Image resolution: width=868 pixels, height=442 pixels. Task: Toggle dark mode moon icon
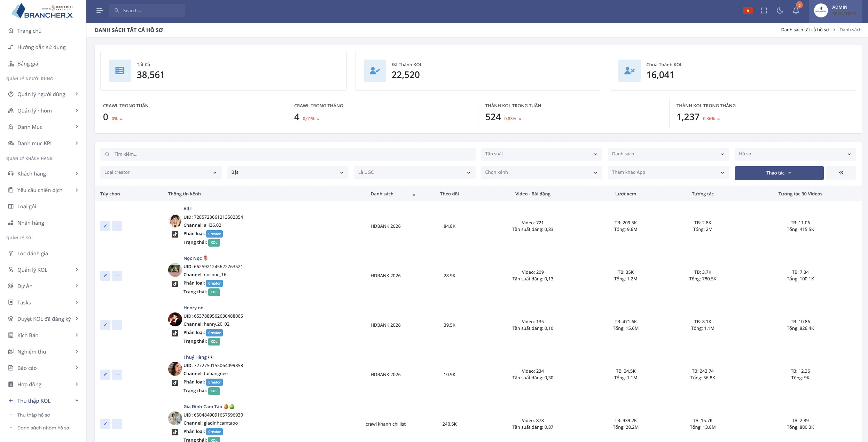coord(780,10)
